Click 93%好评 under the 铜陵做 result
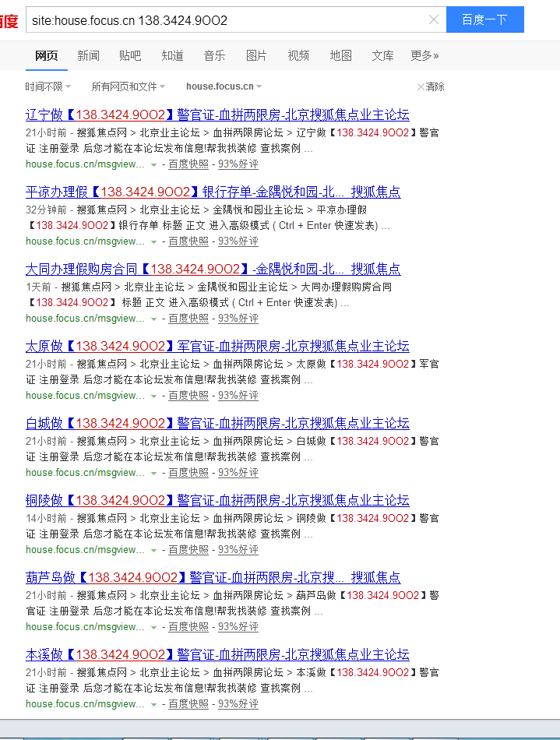The height and width of the screenshot is (740, 560). point(238,550)
